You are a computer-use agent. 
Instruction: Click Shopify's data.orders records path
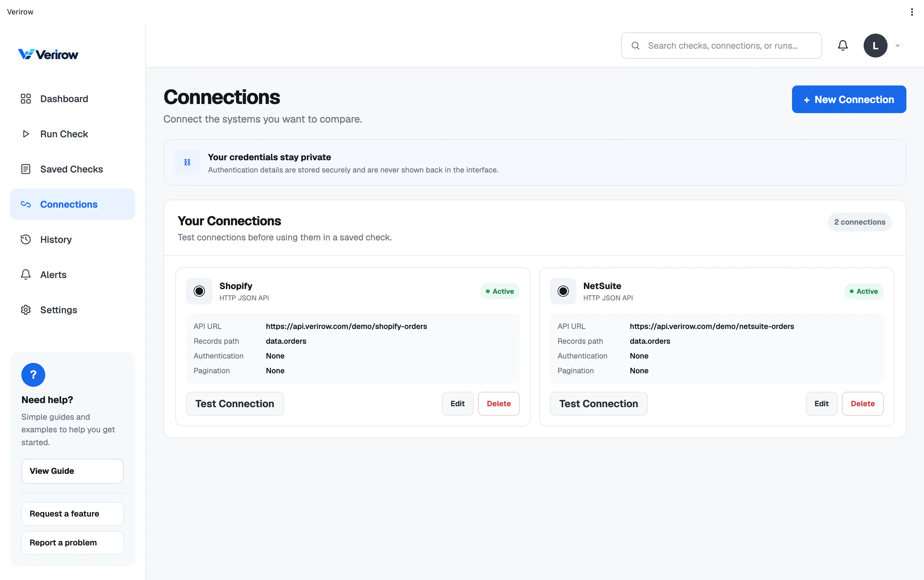286,341
